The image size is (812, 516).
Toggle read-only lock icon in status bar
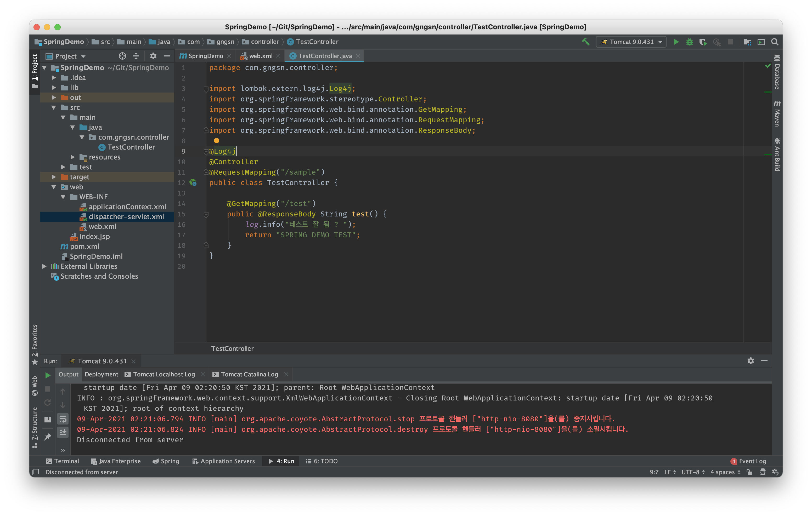point(749,472)
